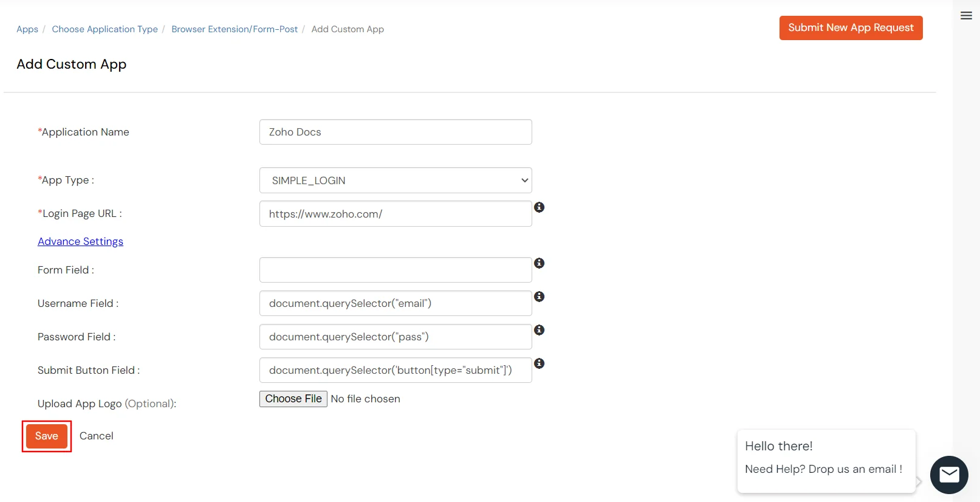Focus the Login Page URL field

(x=396, y=214)
